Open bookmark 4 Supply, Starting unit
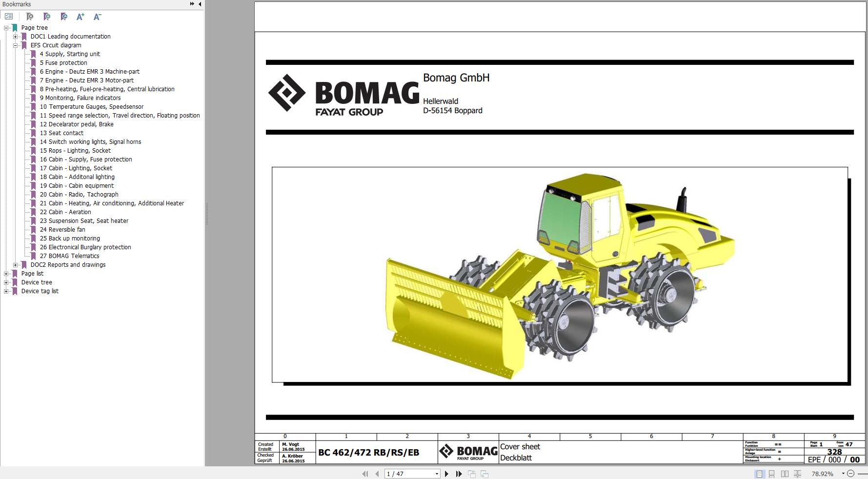The height and width of the screenshot is (479, 868). [x=70, y=54]
